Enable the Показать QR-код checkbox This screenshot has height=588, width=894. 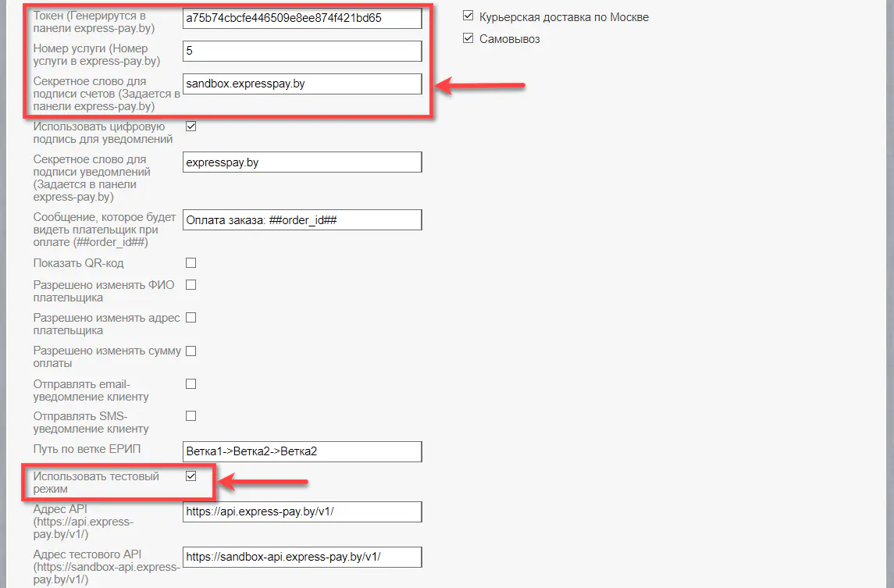click(x=191, y=263)
